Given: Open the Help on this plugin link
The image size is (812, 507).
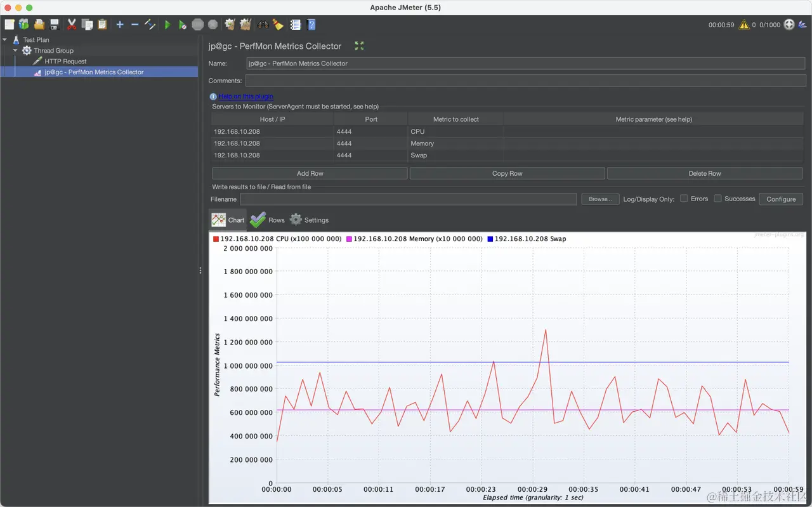Looking at the screenshot, I should 246,96.
